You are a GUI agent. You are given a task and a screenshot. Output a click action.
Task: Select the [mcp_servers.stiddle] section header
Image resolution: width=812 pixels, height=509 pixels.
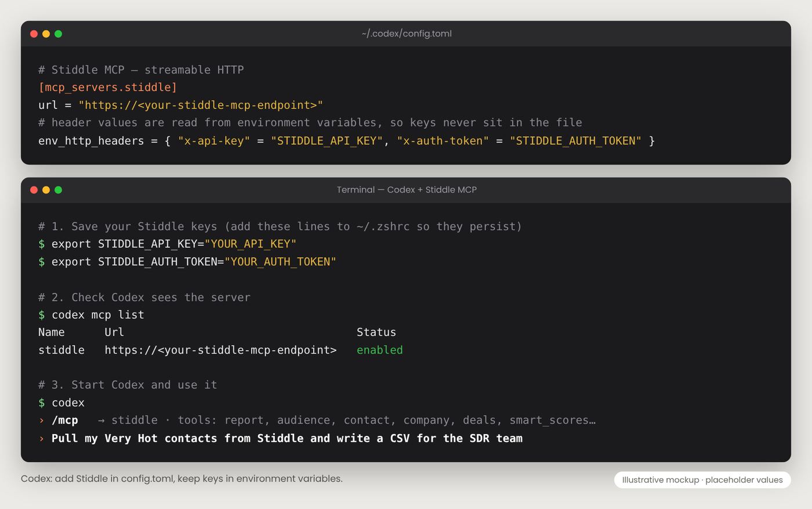[108, 88]
